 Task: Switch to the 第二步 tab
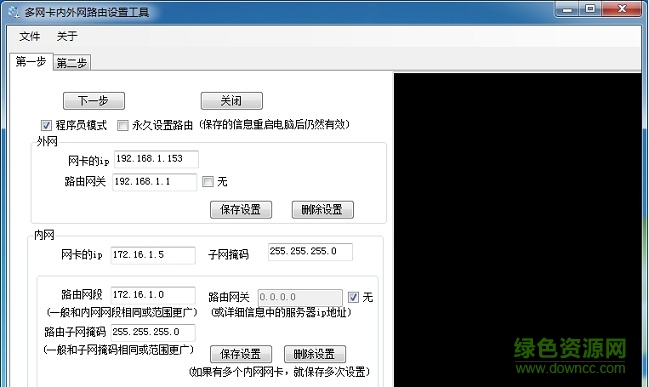click(x=72, y=63)
